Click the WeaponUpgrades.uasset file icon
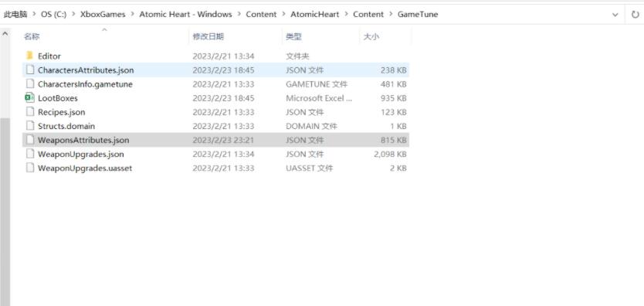Image resolution: width=644 pixels, height=306 pixels. click(29, 168)
